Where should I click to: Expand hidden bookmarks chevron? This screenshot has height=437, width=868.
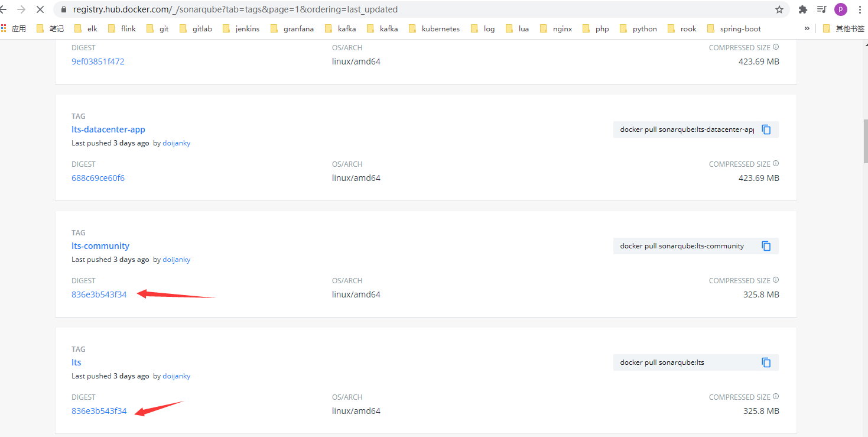pyautogui.click(x=807, y=28)
